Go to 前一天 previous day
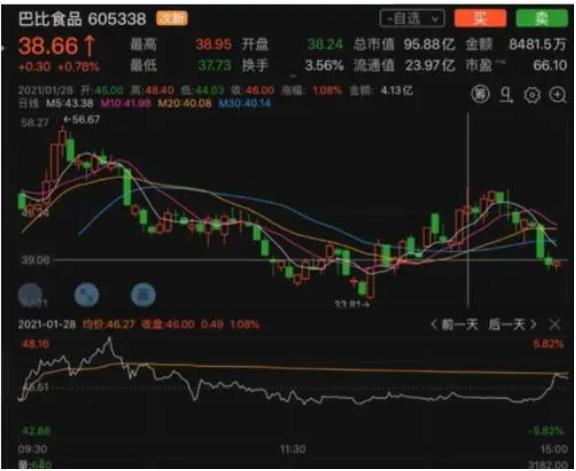This screenshot has height=471, width=576. coord(454,325)
